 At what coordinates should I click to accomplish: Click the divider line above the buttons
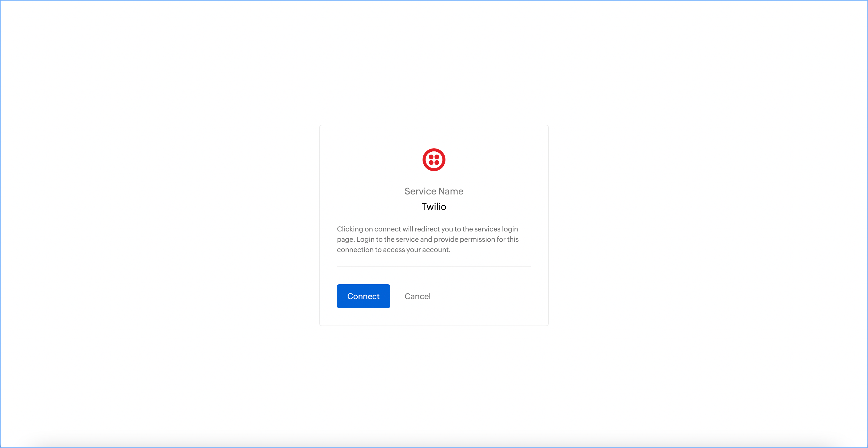pos(434,266)
